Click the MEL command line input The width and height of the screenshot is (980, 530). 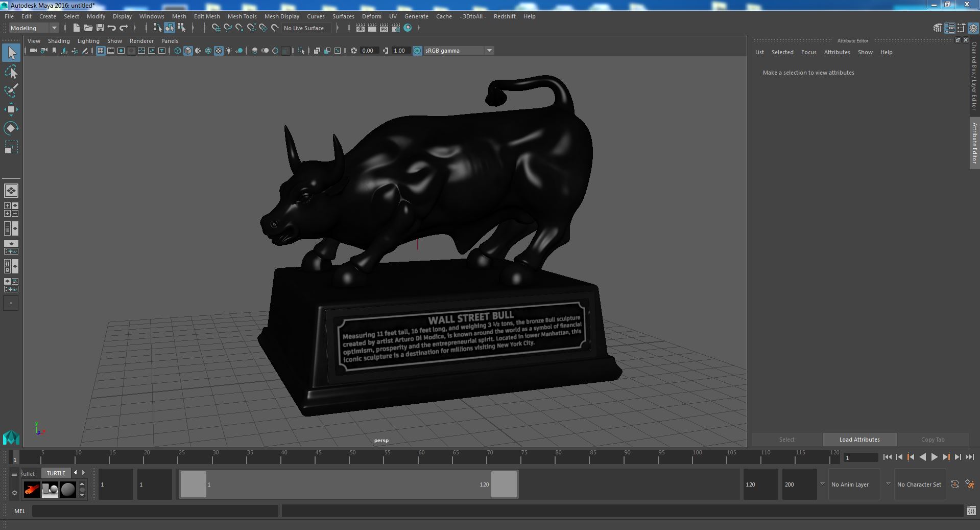[155, 511]
